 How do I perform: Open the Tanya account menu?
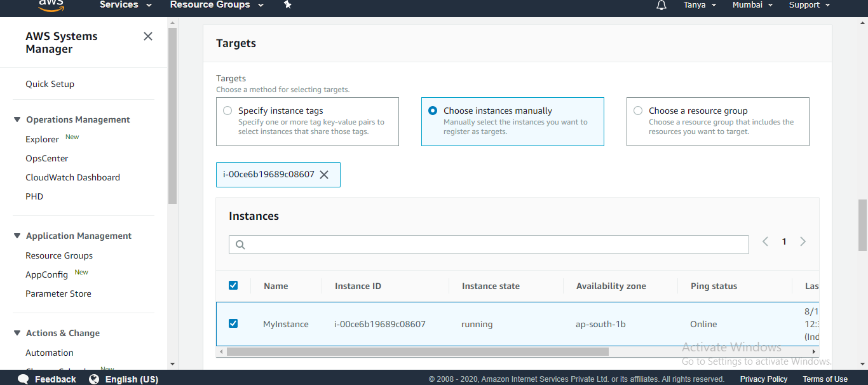pos(700,4)
